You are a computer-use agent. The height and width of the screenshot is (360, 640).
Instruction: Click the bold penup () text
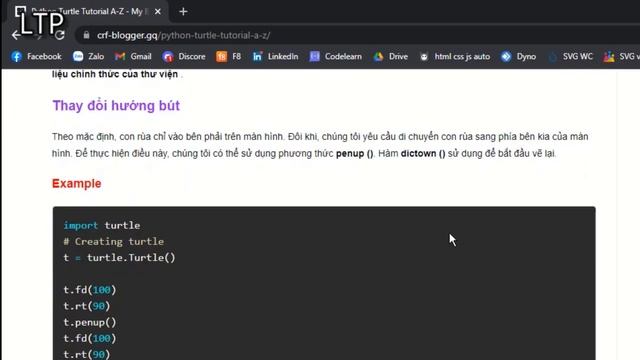click(354, 153)
